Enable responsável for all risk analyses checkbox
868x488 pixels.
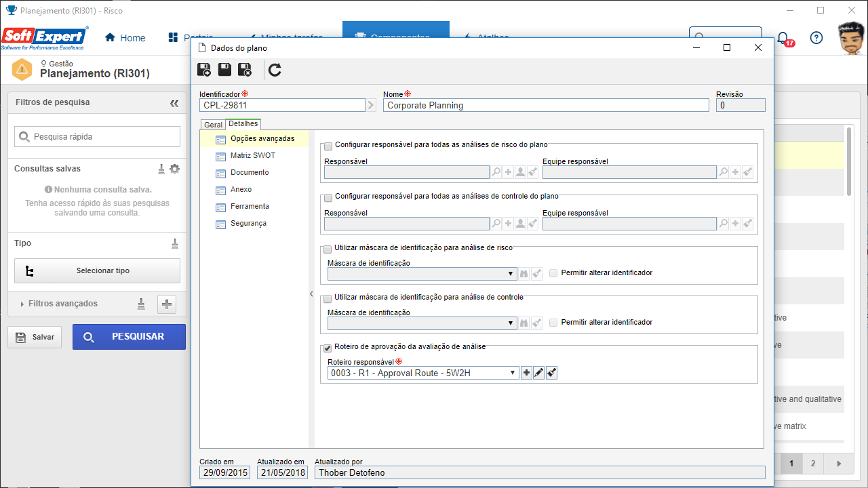pos(328,146)
